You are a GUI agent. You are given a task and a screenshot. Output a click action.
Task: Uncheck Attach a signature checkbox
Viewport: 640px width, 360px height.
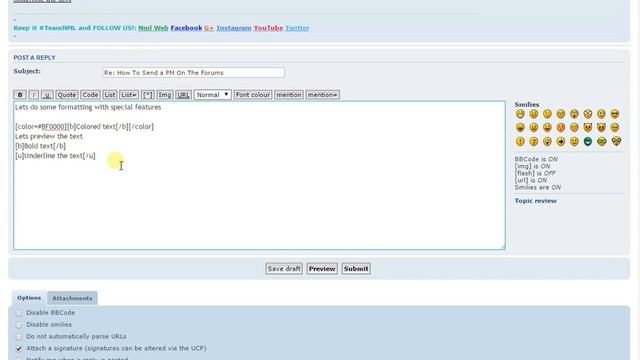click(19, 349)
